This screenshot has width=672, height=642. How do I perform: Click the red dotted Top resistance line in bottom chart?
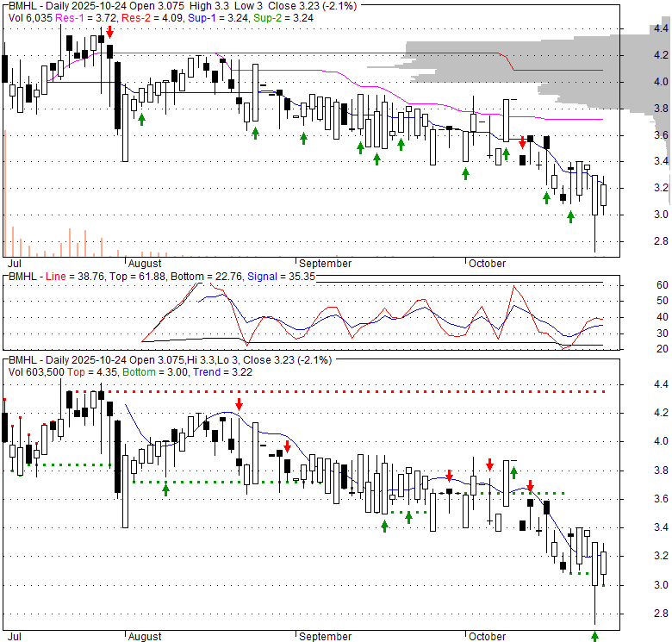[336, 392]
